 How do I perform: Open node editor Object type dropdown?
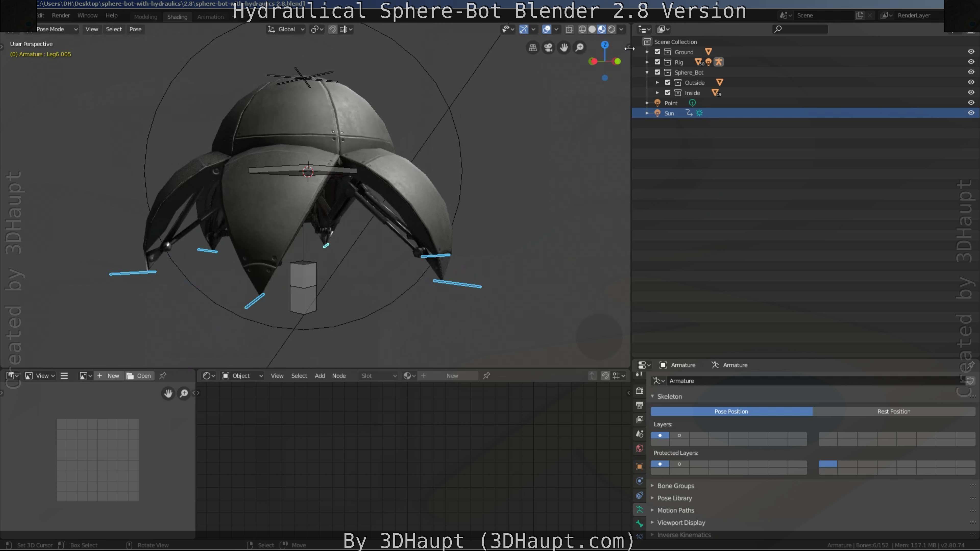(x=242, y=376)
